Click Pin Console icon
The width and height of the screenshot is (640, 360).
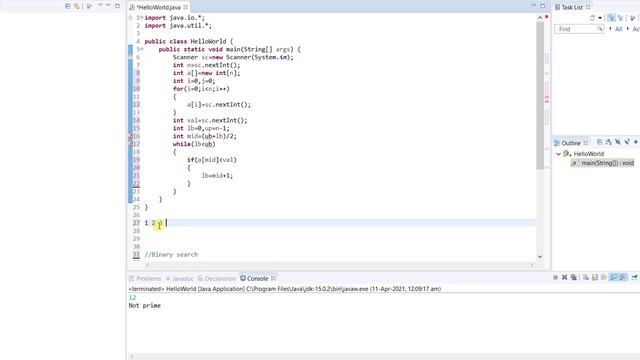[634, 278]
